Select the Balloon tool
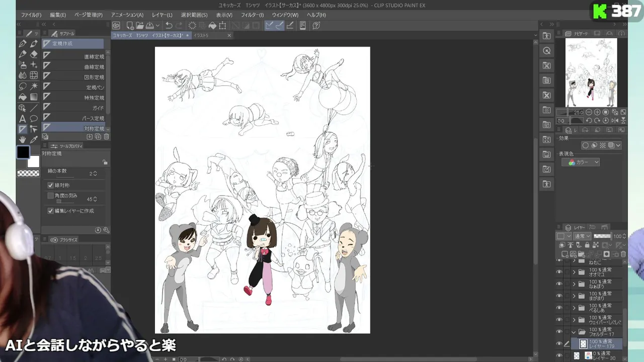 (x=34, y=119)
